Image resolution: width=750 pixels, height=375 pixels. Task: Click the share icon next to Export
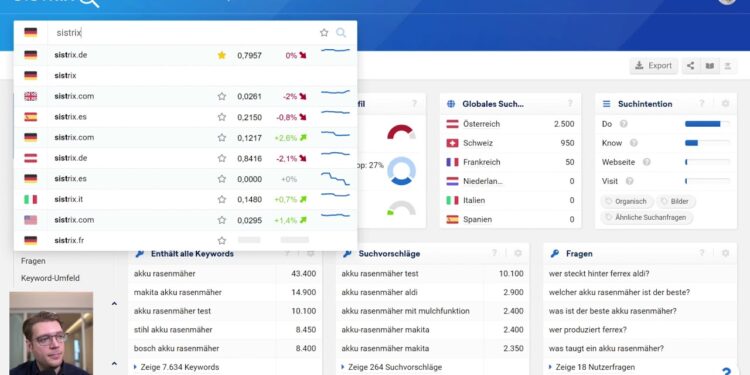690,66
